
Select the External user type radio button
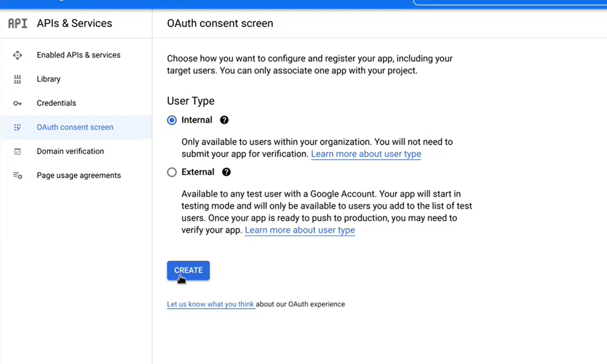pyautogui.click(x=172, y=172)
